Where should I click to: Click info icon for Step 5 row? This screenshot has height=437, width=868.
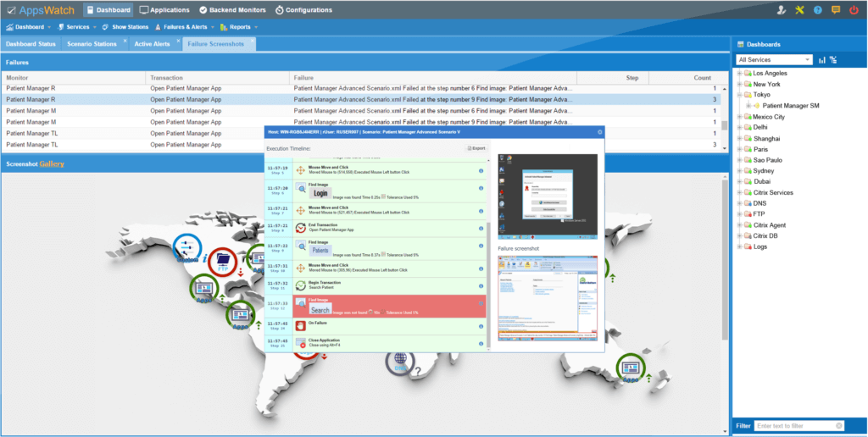(x=481, y=171)
